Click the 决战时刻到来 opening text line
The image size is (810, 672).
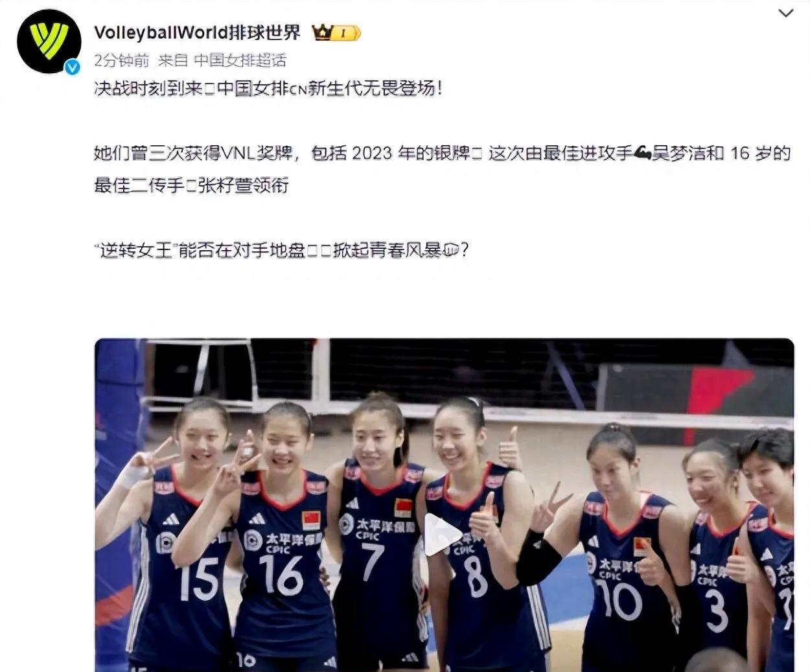[268, 89]
